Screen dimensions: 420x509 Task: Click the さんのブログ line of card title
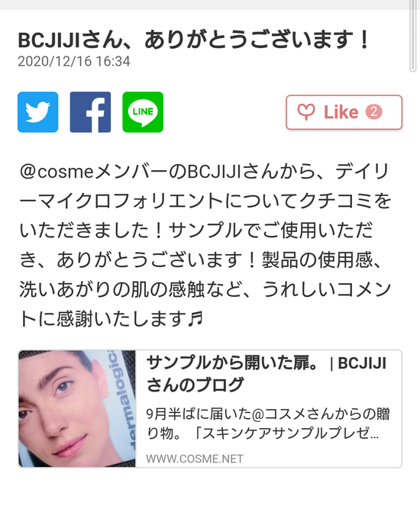pyautogui.click(x=195, y=385)
